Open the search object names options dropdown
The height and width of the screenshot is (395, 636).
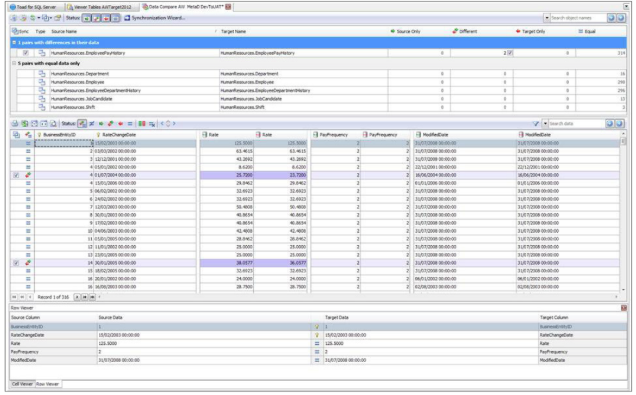click(546, 18)
